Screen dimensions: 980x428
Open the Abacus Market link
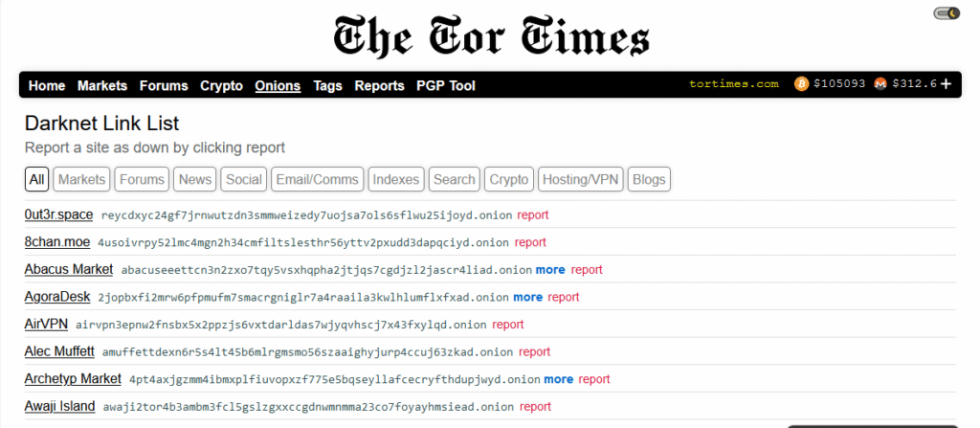click(69, 270)
